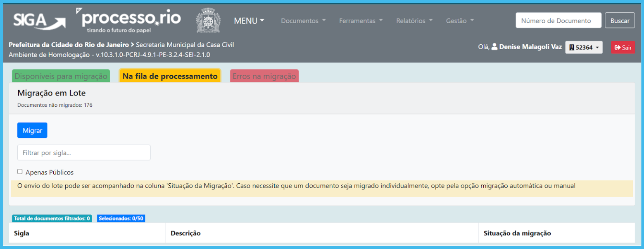644x249 pixels.
Task: Click the blue Migrar button
Action: [x=32, y=130]
